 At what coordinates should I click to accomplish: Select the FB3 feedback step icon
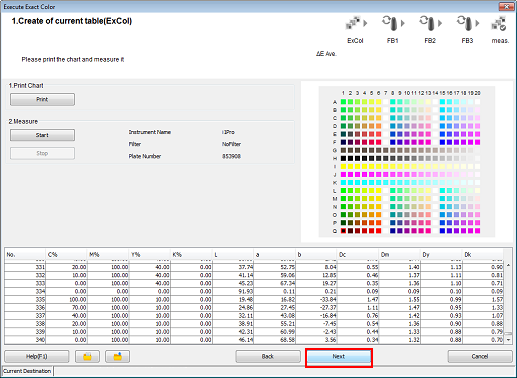click(465, 23)
